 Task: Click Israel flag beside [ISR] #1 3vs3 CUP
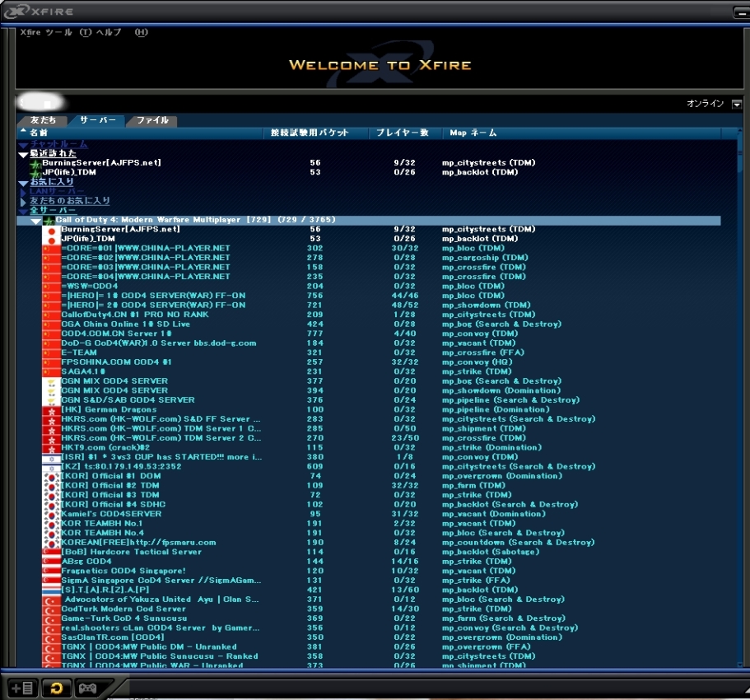pos(51,457)
